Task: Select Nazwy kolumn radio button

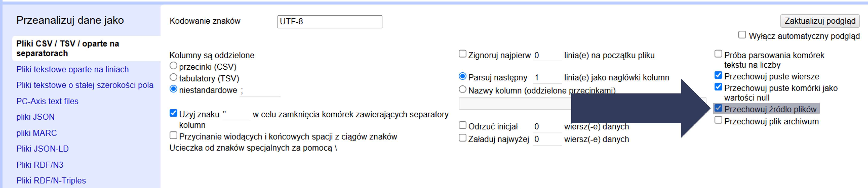Action: coord(463,89)
